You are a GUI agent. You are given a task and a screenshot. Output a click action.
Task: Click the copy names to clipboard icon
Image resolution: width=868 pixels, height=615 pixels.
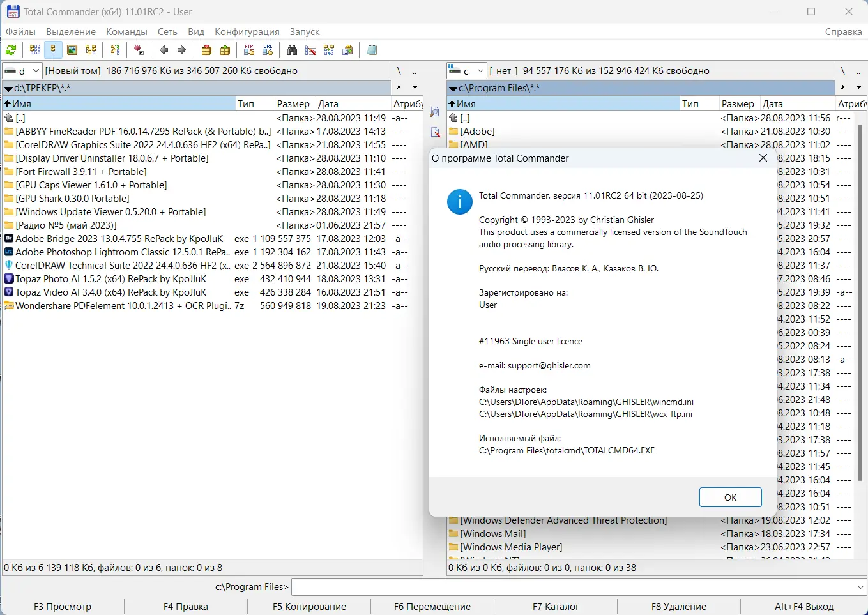click(x=347, y=50)
